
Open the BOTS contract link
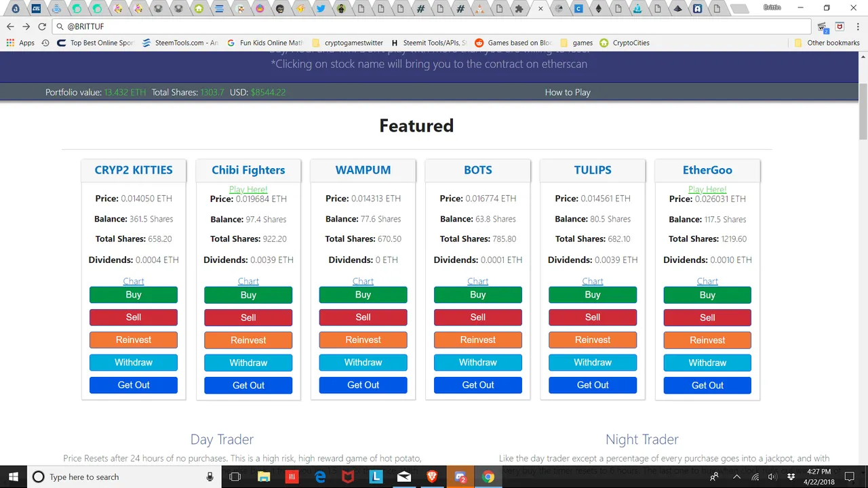(x=478, y=170)
